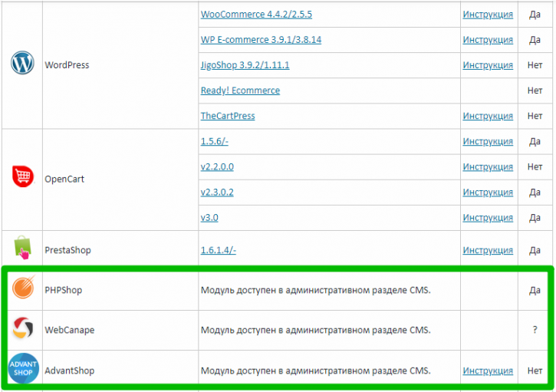
Task: Click the AdvantShop blue logo icon
Action: (24, 368)
